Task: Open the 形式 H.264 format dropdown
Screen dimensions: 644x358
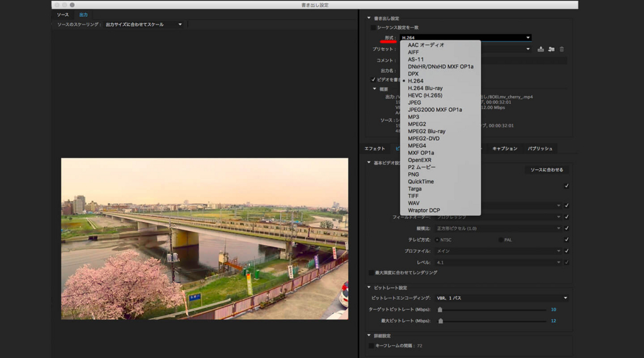Action: tap(465, 37)
